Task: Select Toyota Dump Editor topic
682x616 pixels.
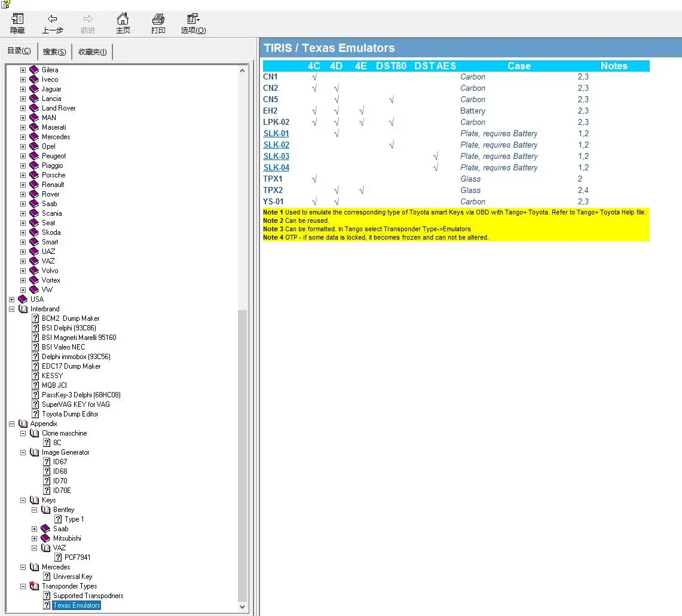Action: [x=70, y=414]
